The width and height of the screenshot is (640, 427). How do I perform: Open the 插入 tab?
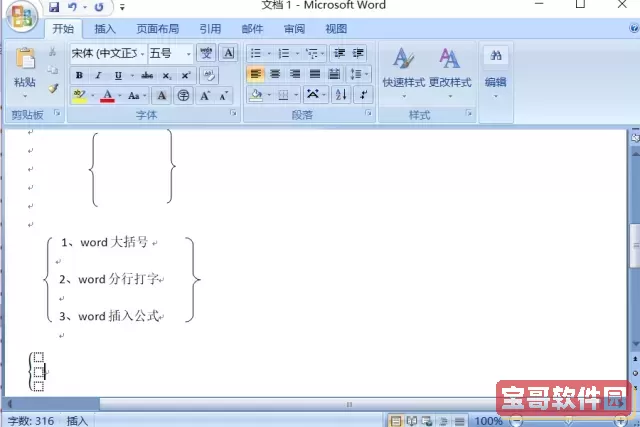click(x=105, y=29)
